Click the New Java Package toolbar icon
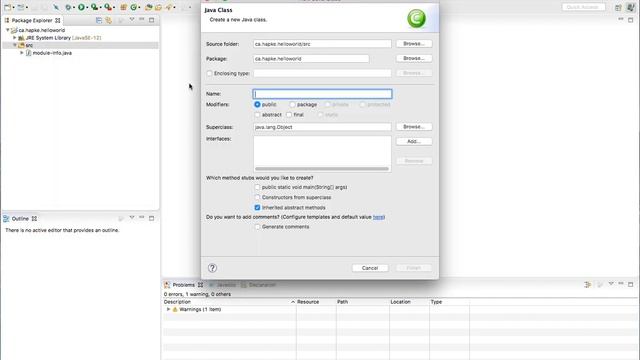The width and height of the screenshot is (640, 360). (x=123, y=7)
